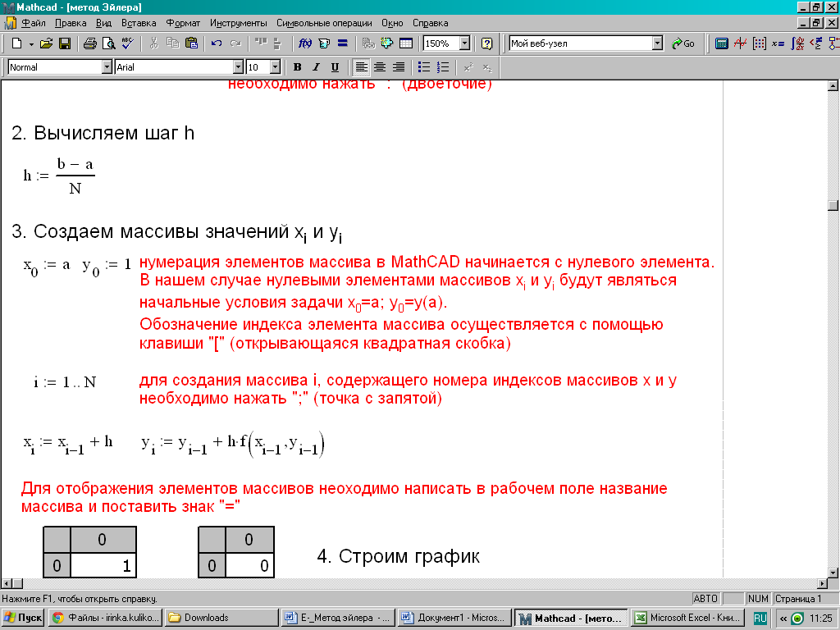Open the Пуск start button
Image resolution: width=840 pixels, height=630 pixels.
click(24, 618)
